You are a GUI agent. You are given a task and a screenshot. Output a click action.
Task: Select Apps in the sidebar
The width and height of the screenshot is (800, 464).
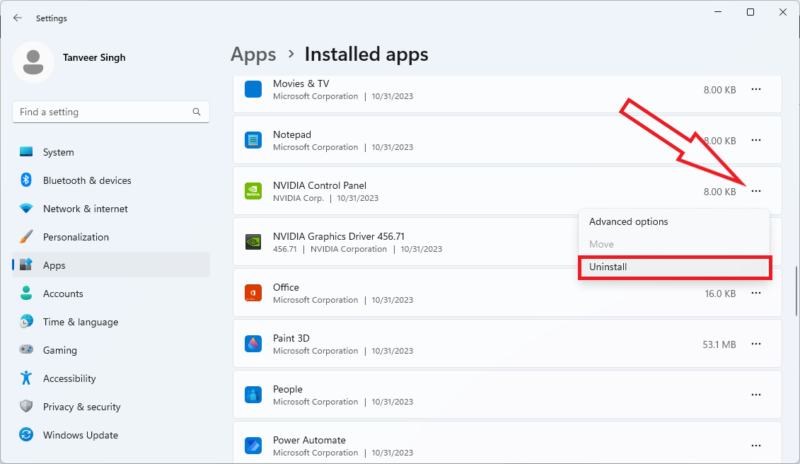[x=111, y=265]
